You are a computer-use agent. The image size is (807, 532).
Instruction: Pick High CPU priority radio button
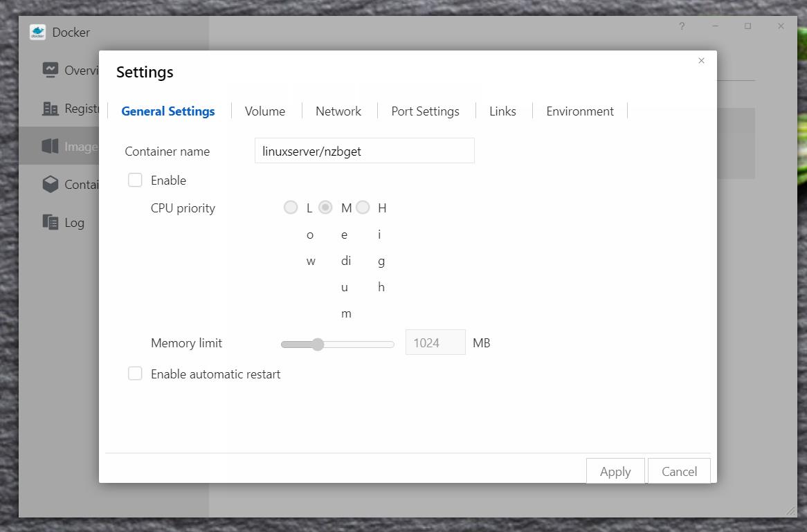363,208
